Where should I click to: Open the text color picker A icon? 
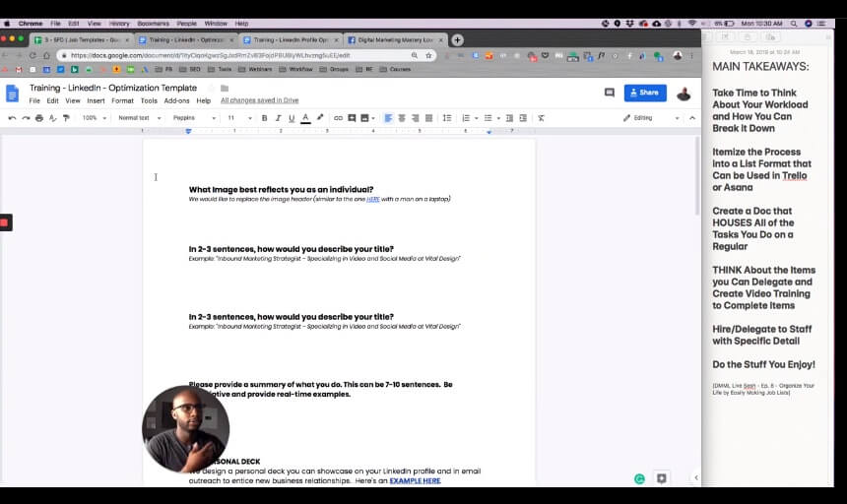pos(305,118)
